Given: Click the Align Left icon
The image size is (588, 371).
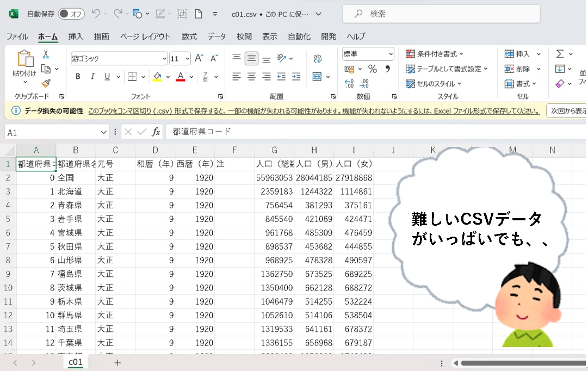Looking at the screenshot, I should [236, 77].
